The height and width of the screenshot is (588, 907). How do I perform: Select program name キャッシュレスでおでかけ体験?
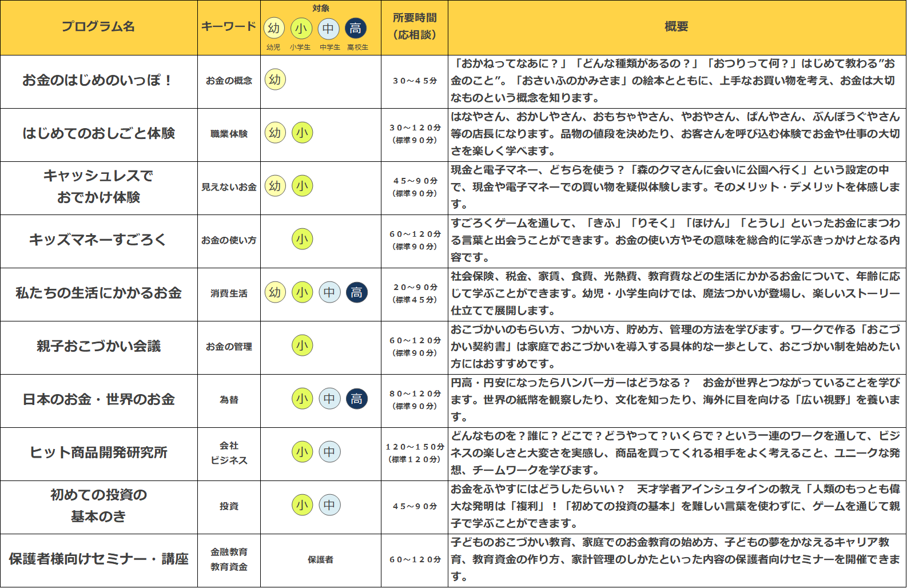click(x=98, y=186)
